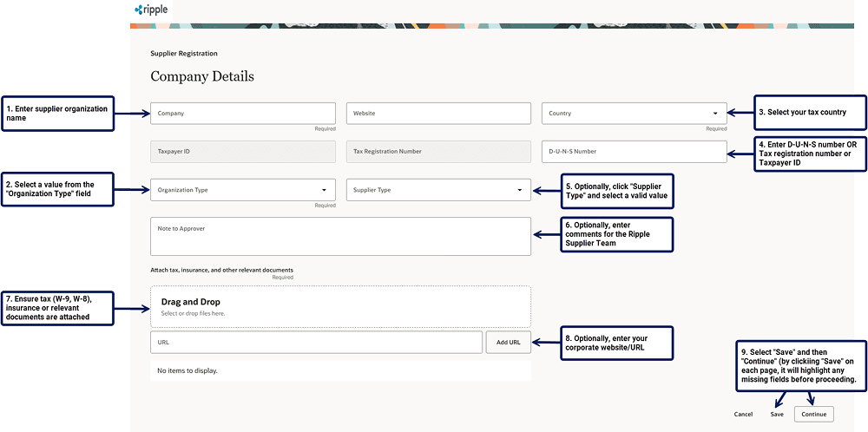
Task: Click the D-U-N-S Number field
Action: [x=634, y=152]
